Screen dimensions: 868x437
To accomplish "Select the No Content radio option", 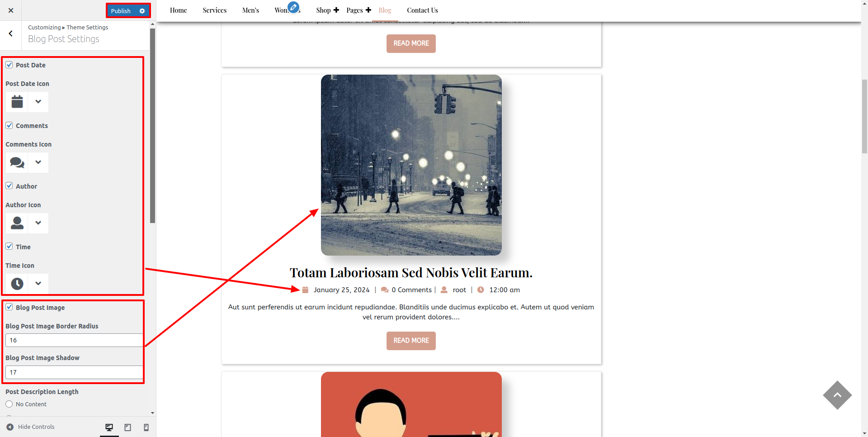I will tap(9, 404).
